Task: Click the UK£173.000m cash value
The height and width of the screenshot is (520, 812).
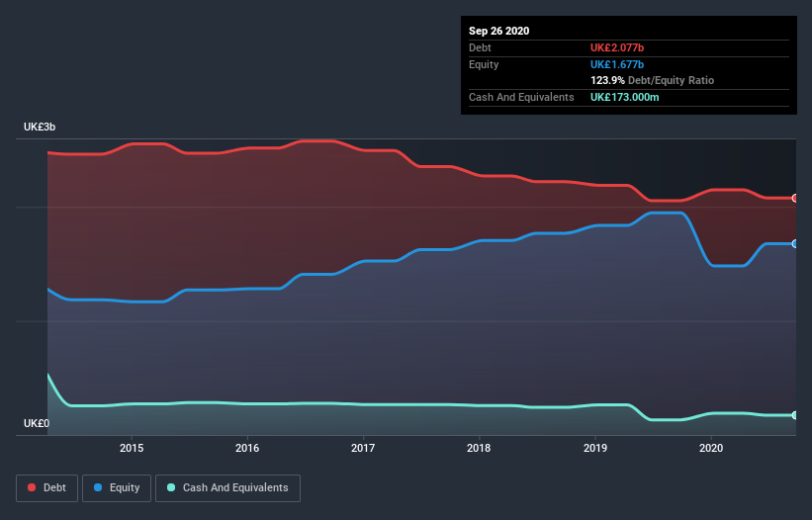Action: [624, 97]
